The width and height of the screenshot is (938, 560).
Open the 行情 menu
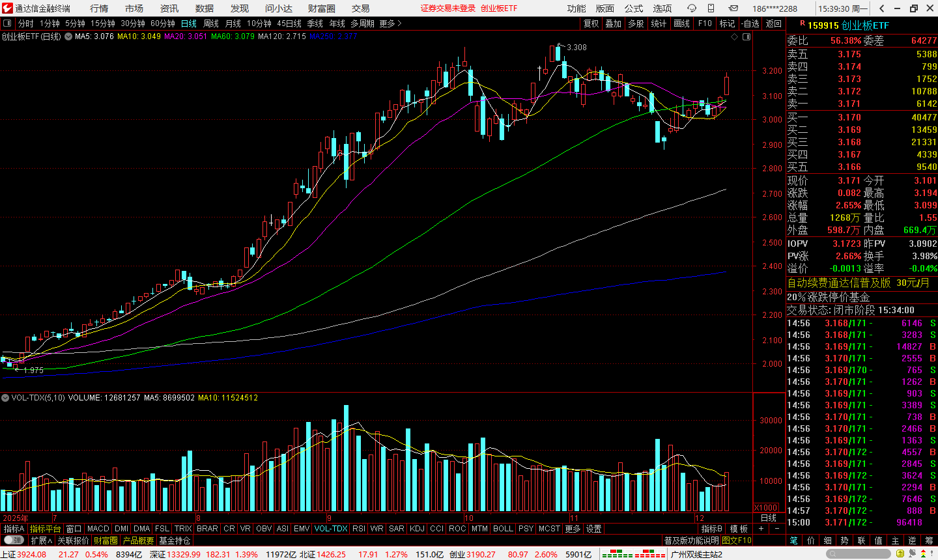(99, 8)
